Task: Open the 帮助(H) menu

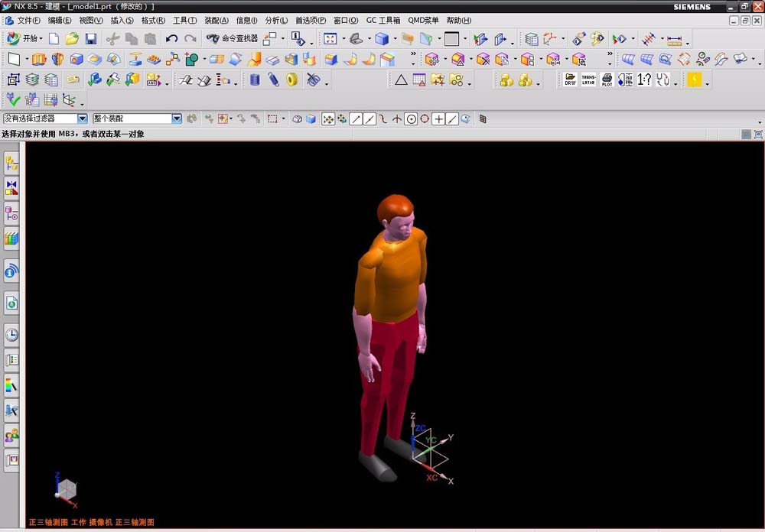Action: pos(458,20)
